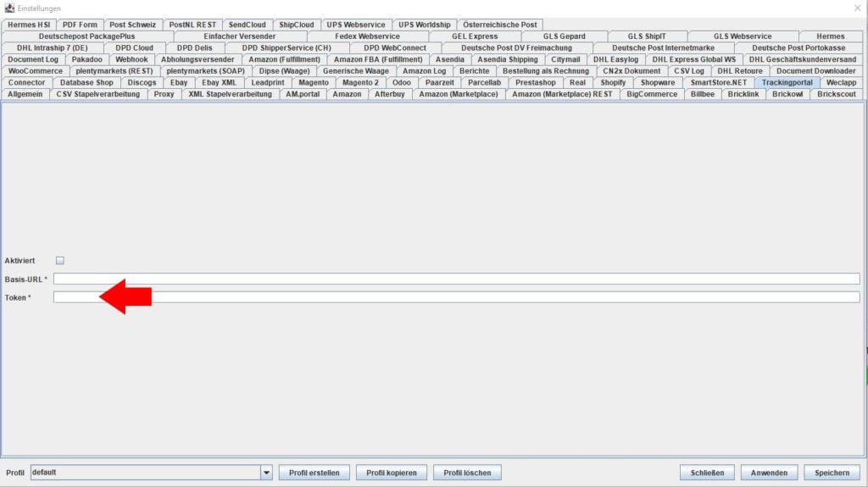Select the SendCloud tab
Image resolution: width=868 pixels, height=487 pixels.
click(x=247, y=25)
